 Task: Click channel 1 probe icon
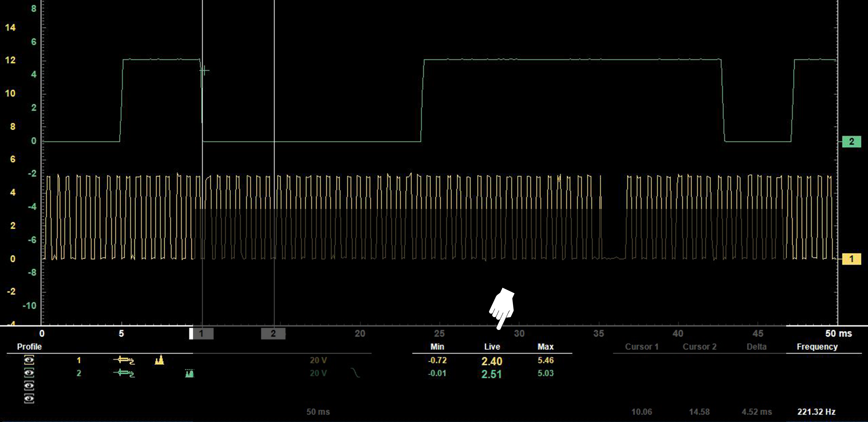click(124, 360)
